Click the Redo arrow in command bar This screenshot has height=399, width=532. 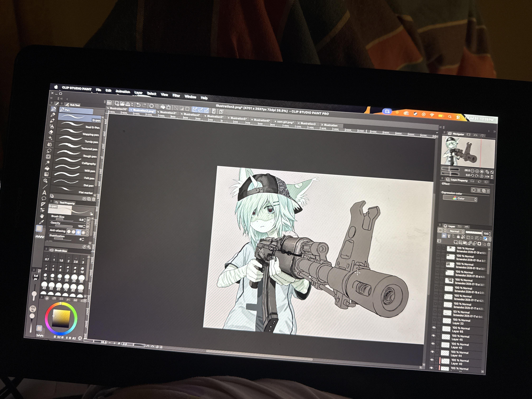click(x=144, y=105)
